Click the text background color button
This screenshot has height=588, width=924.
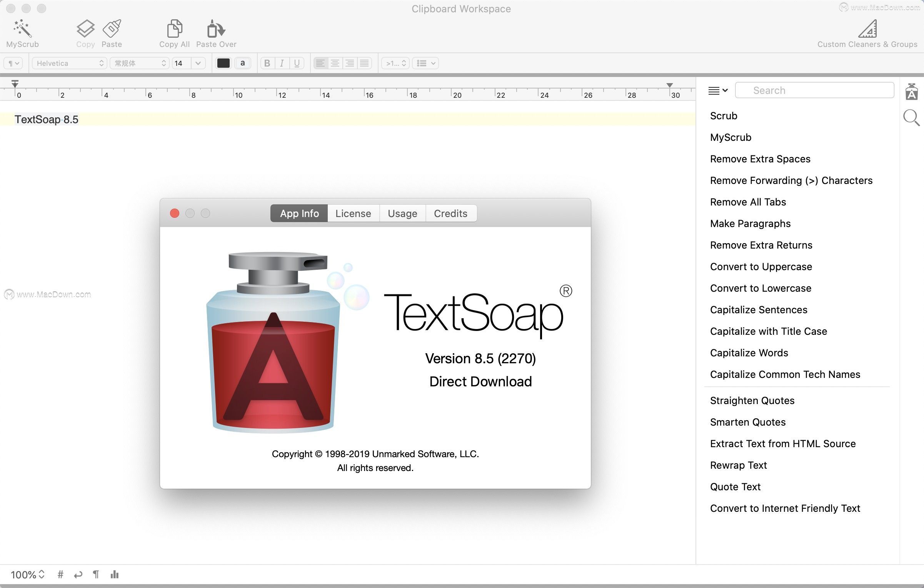(x=242, y=63)
